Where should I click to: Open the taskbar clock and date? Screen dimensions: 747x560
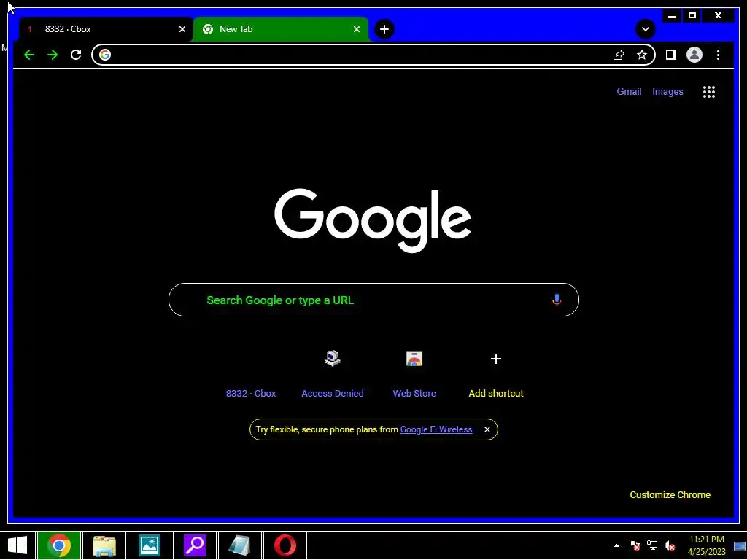[706, 545]
